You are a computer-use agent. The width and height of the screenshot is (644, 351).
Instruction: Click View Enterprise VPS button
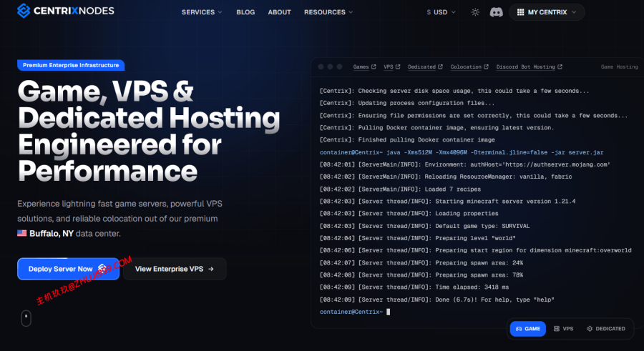175,269
